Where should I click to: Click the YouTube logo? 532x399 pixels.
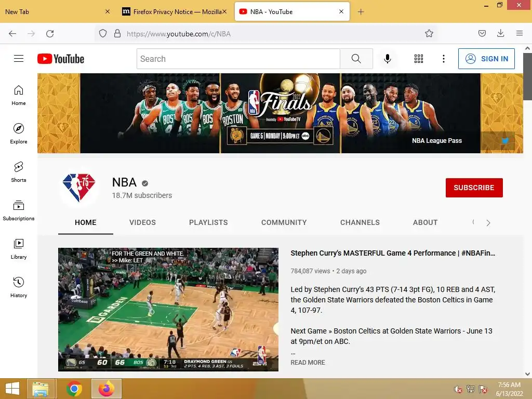61,59
